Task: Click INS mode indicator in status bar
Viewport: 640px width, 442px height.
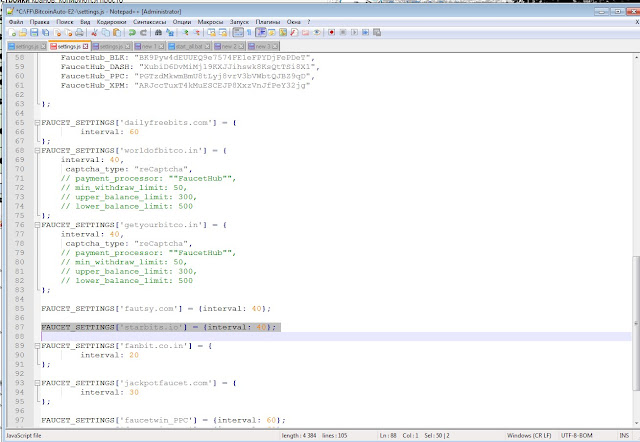Action: 624,435
